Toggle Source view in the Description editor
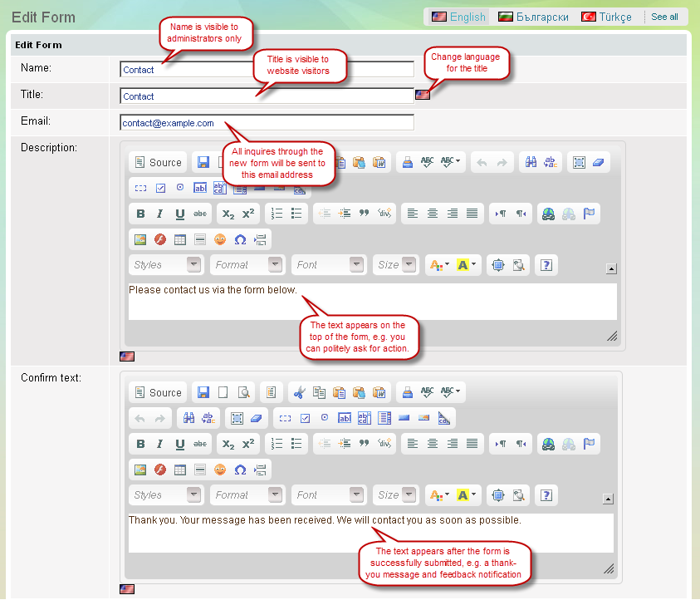The width and height of the screenshot is (700, 600). pos(158,163)
